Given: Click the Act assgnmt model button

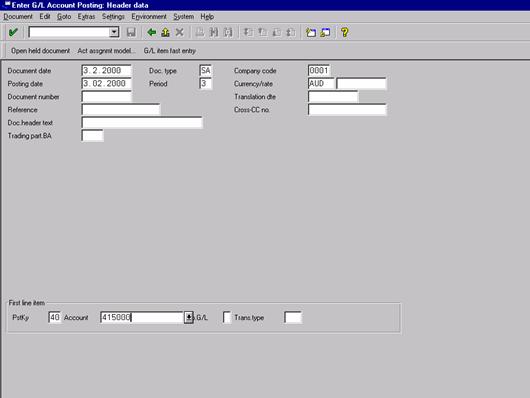Looking at the screenshot, I should 106,51.
